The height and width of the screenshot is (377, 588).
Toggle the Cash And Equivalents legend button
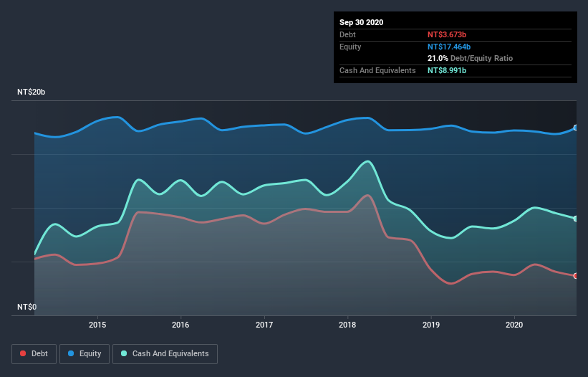pos(165,354)
